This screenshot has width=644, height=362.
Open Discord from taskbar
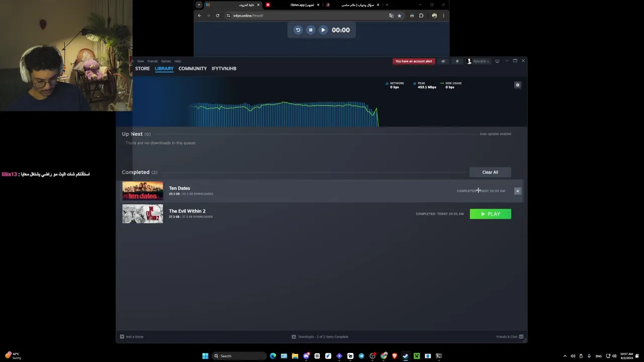coord(306,356)
